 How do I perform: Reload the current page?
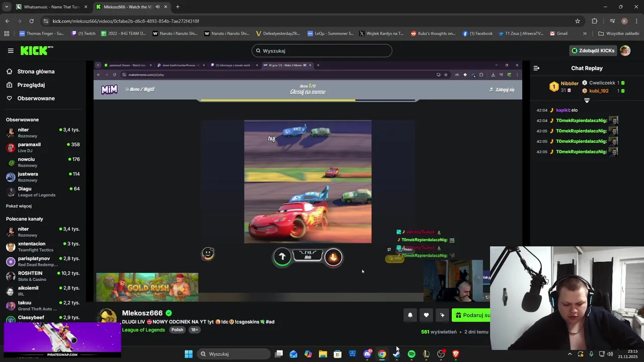point(31,21)
